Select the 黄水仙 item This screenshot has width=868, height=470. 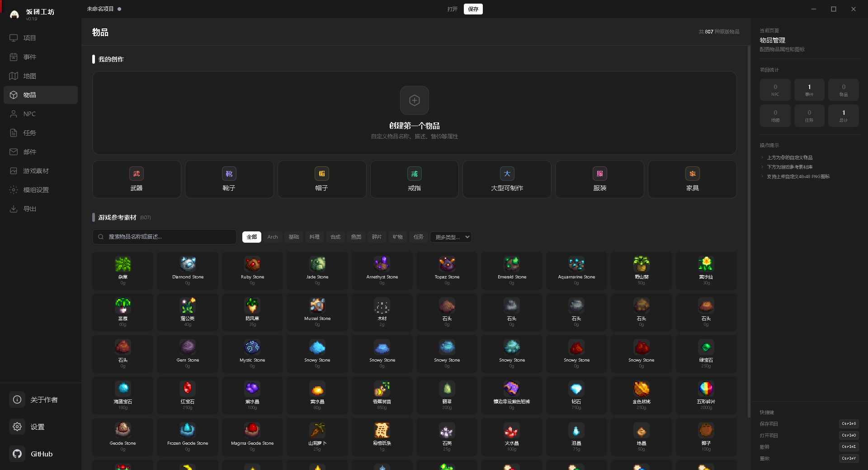click(x=706, y=270)
